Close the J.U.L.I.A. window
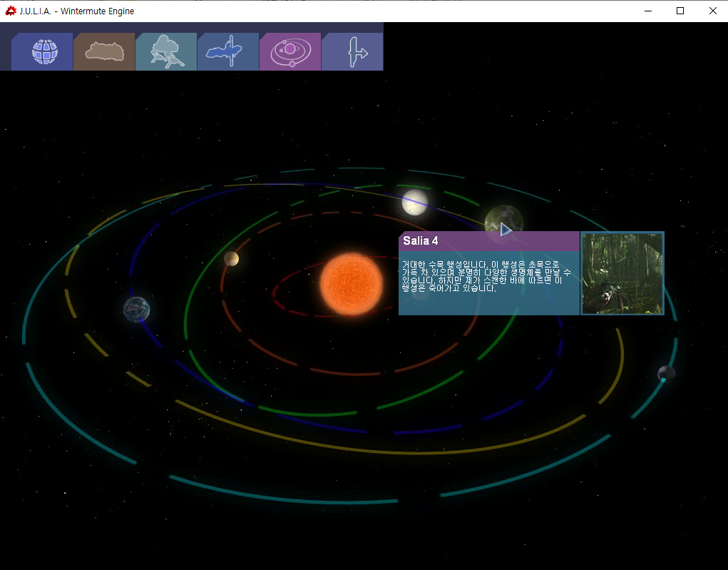The height and width of the screenshot is (570, 728). pyautogui.click(x=713, y=11)
